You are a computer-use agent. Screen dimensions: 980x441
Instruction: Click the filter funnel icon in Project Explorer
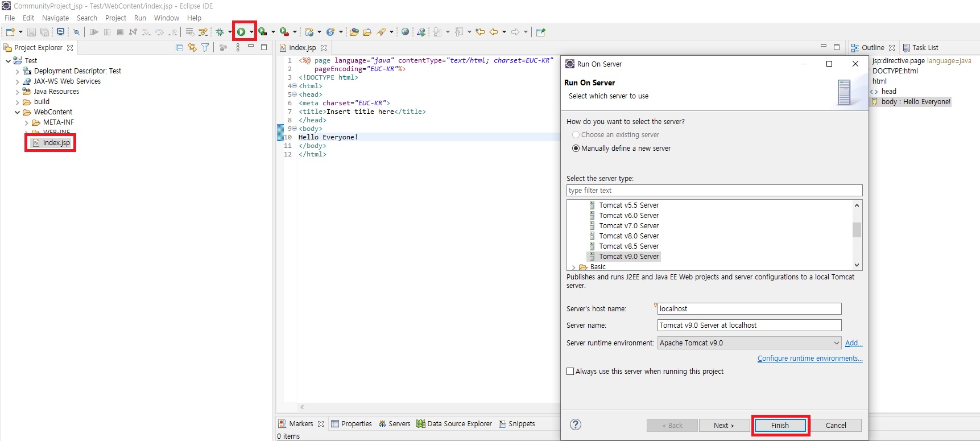(x=205, y=48)
